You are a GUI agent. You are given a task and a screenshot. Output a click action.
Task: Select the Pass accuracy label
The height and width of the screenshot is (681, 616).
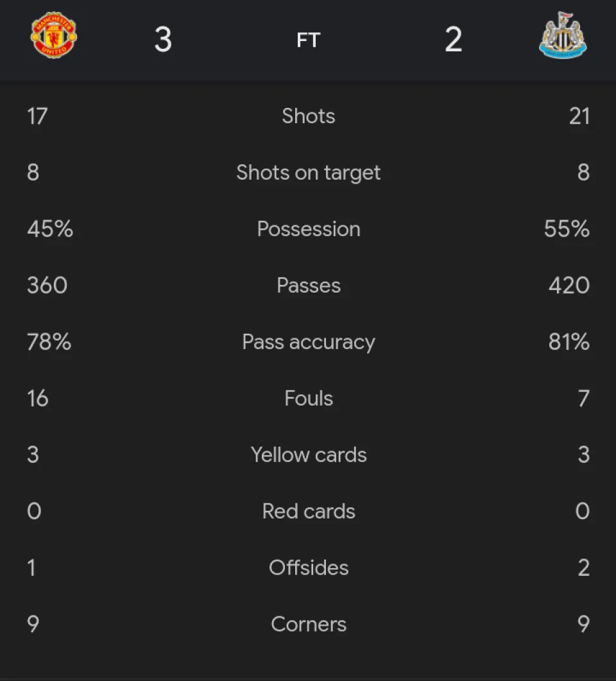309,342
